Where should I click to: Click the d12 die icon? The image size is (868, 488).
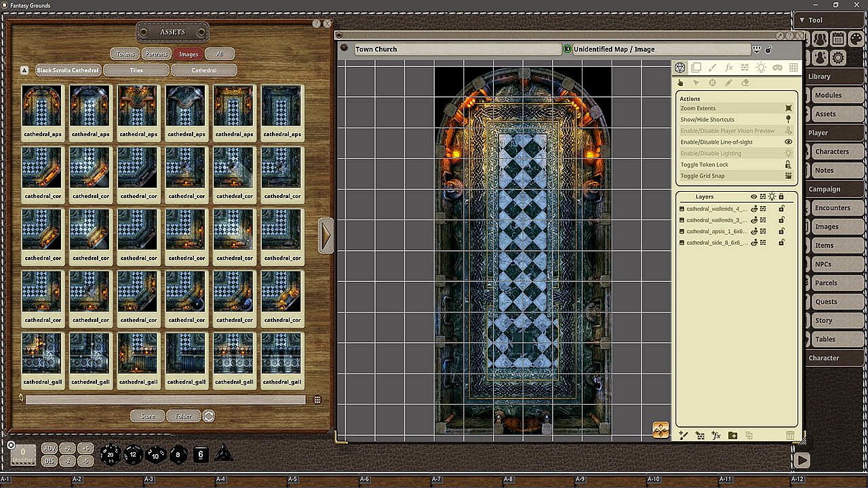click(x=133, y=454)
